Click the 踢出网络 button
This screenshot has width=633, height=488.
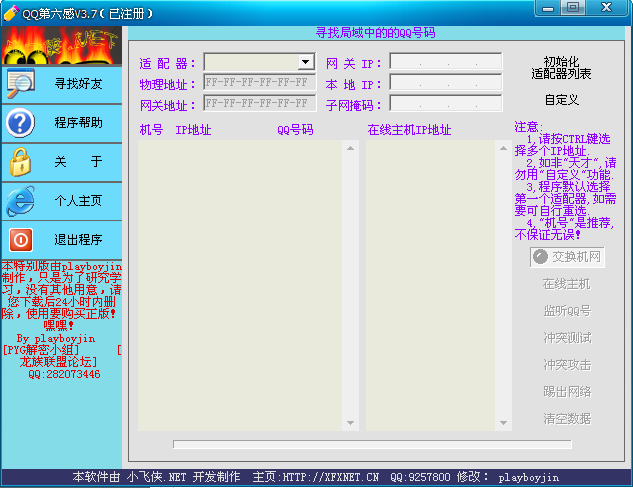[x=567, y=392]
